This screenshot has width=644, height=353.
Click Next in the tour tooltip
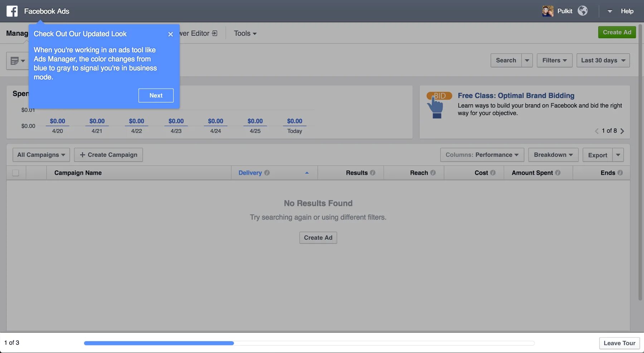click(156, 95)
